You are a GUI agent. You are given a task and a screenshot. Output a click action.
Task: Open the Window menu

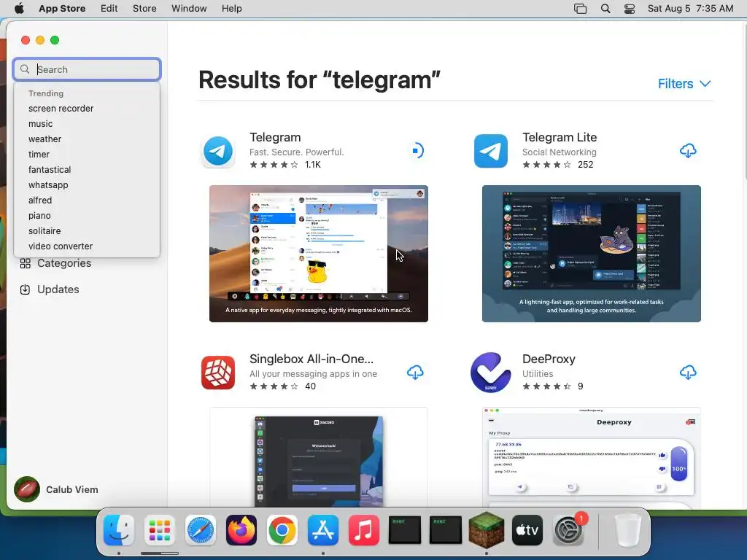[x=189, y=9]
